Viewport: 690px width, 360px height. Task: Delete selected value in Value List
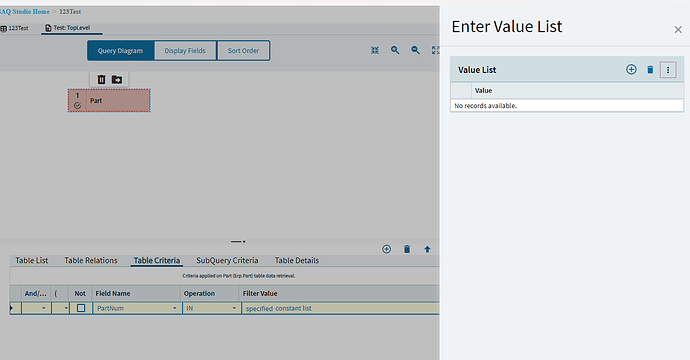point(650,70)
